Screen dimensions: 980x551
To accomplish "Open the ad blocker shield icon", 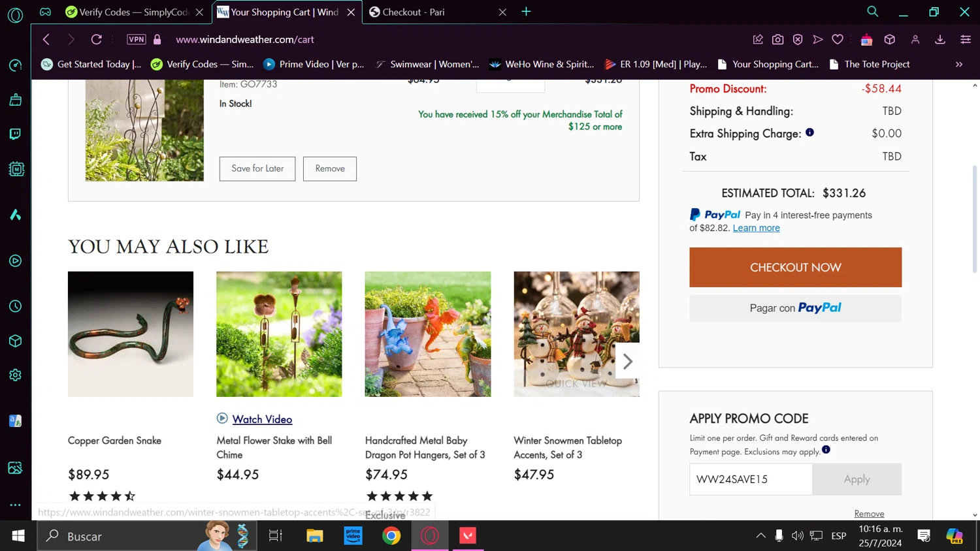I will tap(798, 40).
